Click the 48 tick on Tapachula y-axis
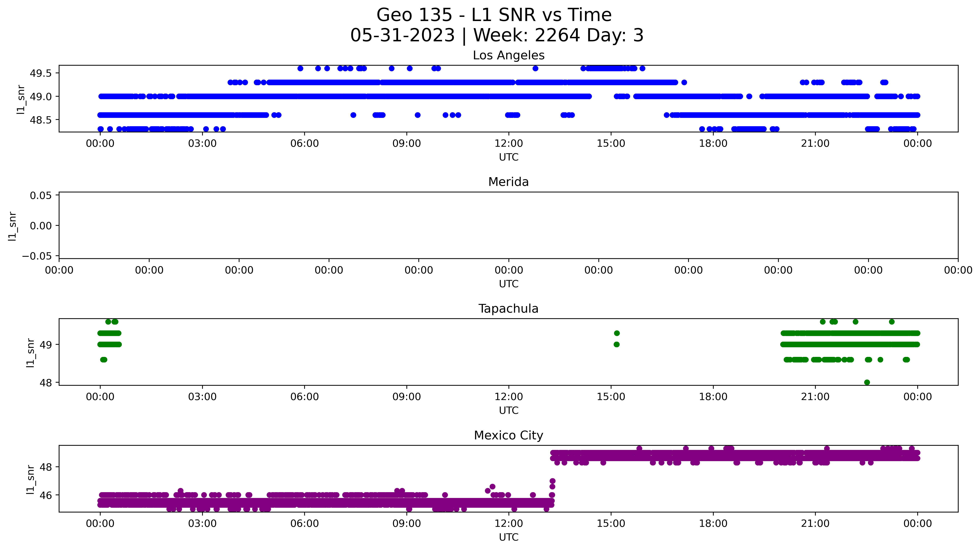980x550 pixels. point(46,382)
